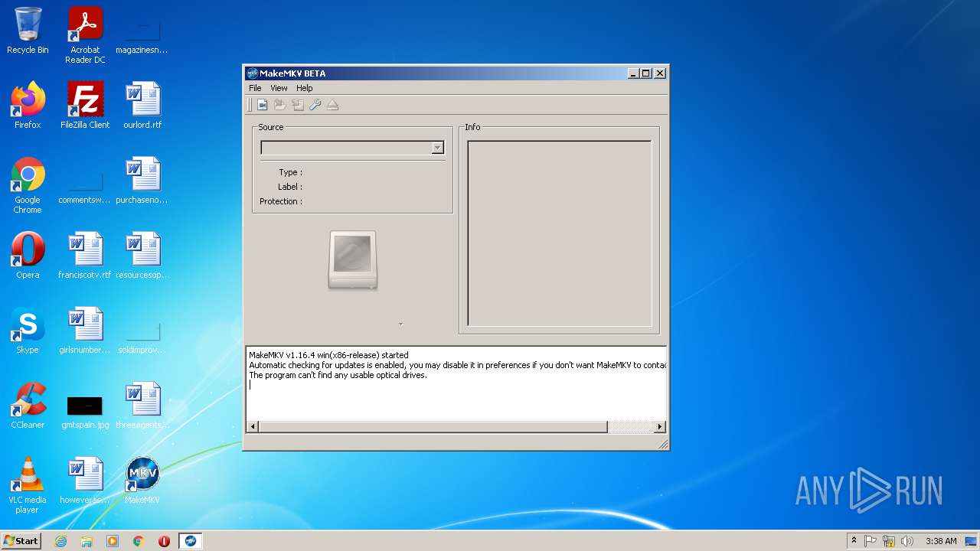Select the Google Chrome desktop icon
The height and width of the screenshot is (551, 980).
pos(28,185)
